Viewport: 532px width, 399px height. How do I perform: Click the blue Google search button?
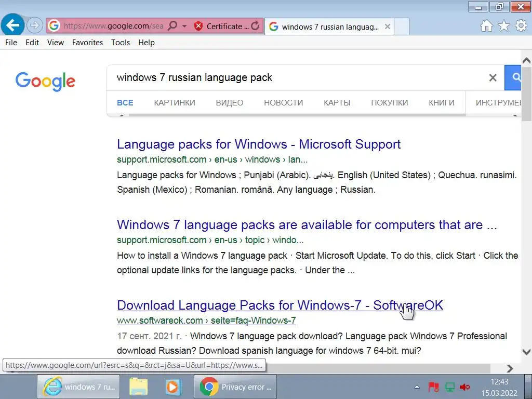tap(513, 78)
